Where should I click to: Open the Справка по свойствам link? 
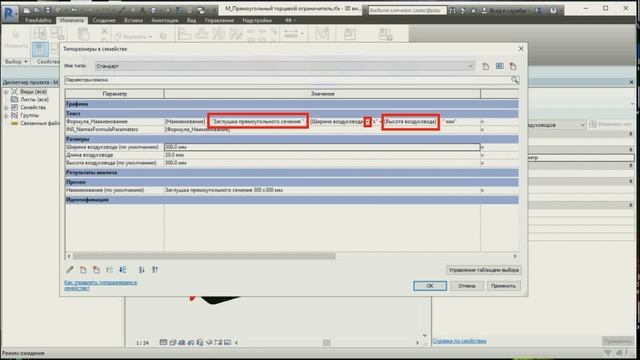[x=460, y=341]
